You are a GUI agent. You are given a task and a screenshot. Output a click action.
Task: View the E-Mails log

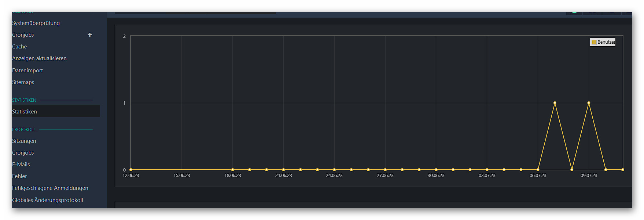tap(21, 165)
